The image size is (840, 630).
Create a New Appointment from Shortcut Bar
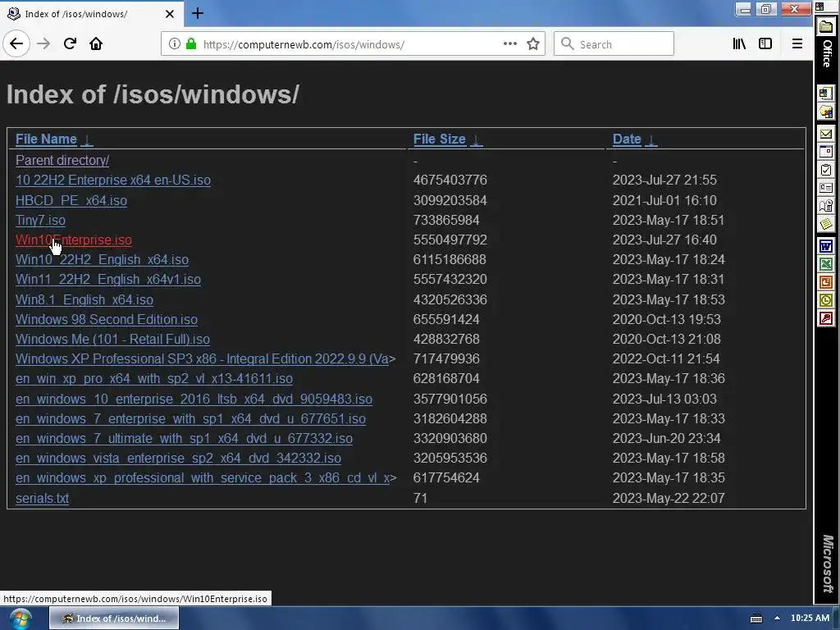pos(826,152)
